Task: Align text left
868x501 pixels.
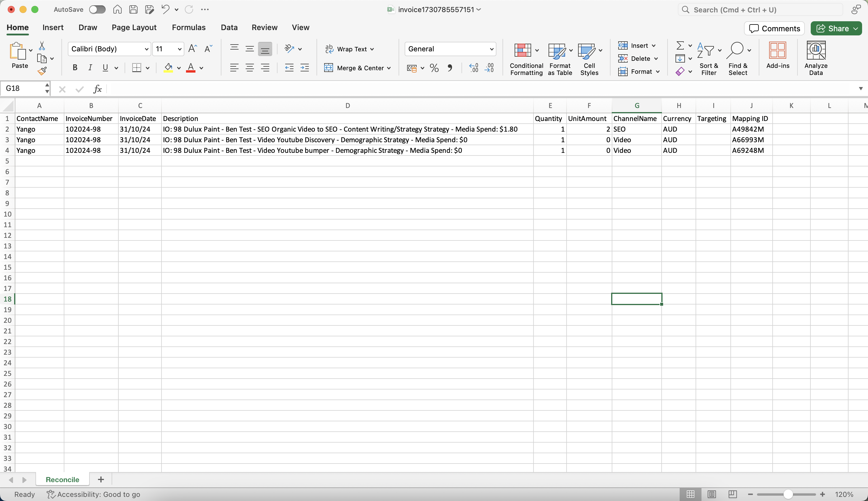Action: [234, 68]
